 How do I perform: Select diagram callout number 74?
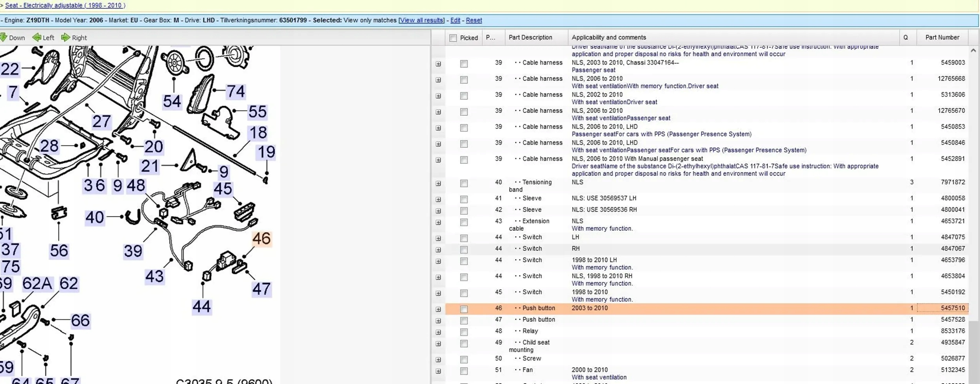(x=236, y=92)
